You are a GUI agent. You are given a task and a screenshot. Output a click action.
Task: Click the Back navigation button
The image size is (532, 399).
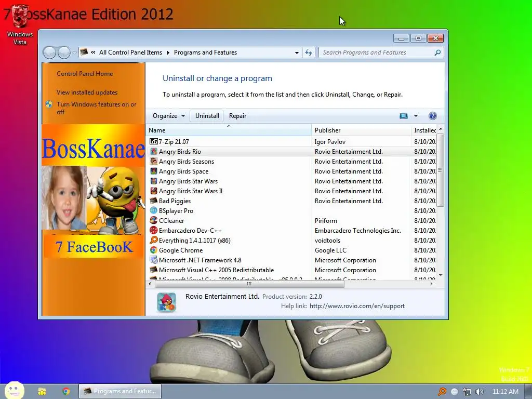click(x=49, y=52)
